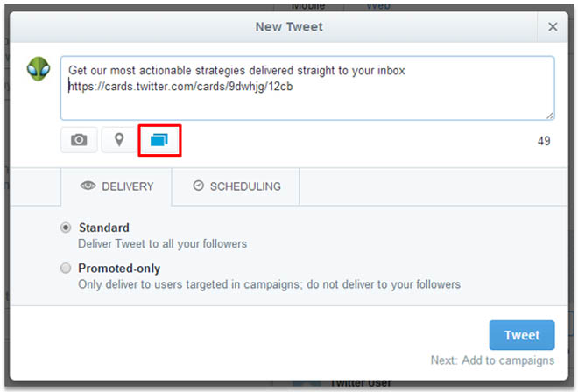The height and width of the screenshot is (392, 578).
Task: Click the clock icon beside Scheduling
Action: pos(198,185)
